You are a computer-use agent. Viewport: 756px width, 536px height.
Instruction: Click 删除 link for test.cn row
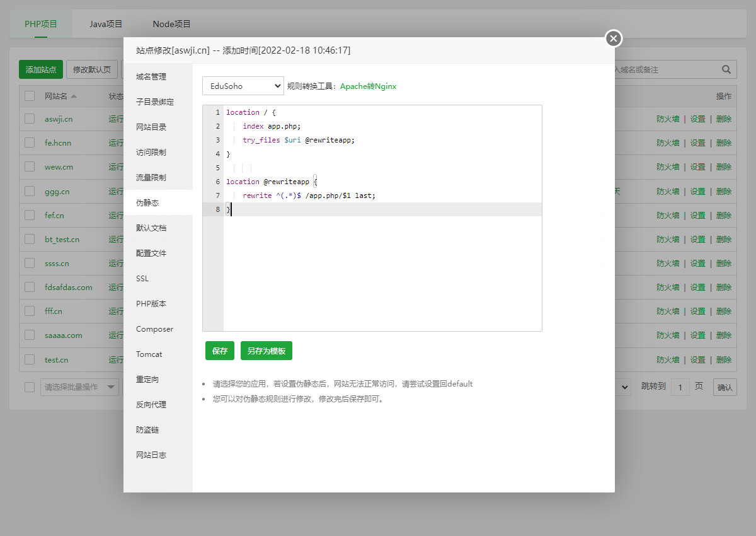(x=724, y=360)
